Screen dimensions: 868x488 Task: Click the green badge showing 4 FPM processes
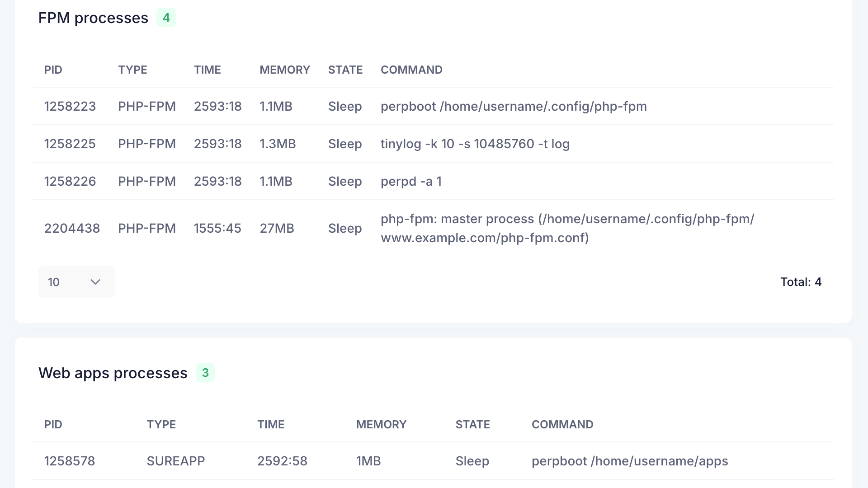[x=166, y=18]
